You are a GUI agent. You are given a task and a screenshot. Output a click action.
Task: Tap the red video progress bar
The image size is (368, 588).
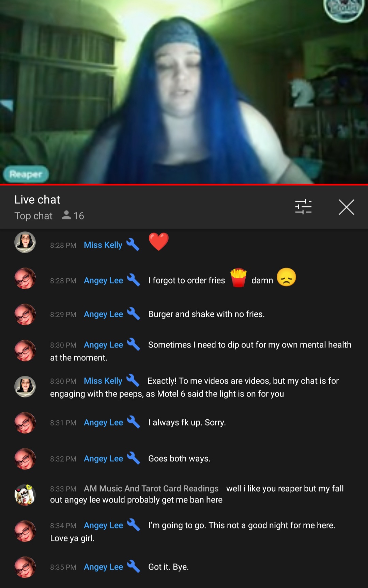(x=184, y=185)
